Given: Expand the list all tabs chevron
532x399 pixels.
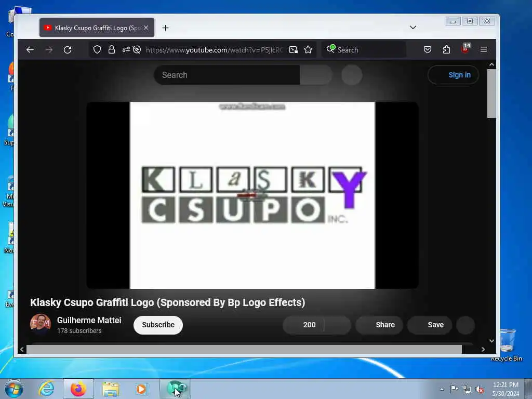Looking at the screenshot, I should 413,28.
